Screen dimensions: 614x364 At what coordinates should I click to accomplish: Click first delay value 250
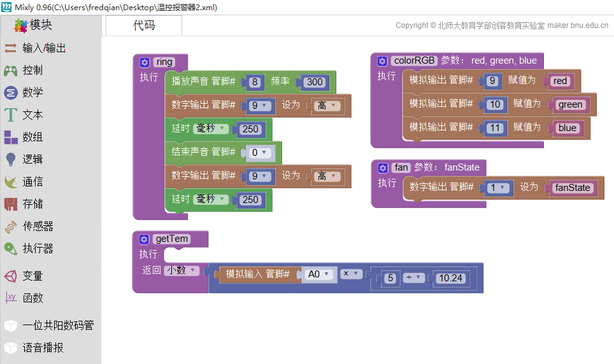(x=250, y=129)
